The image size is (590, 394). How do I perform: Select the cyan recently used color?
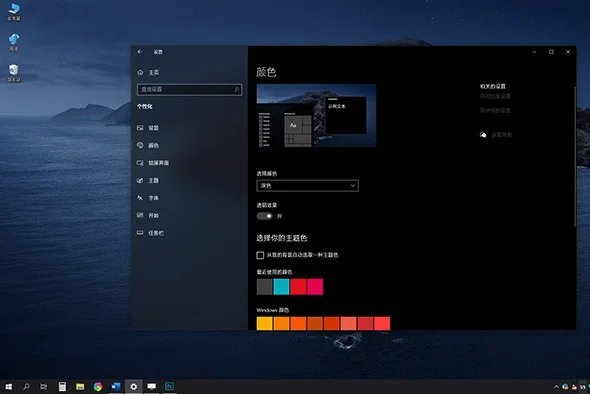pos(281,286)
